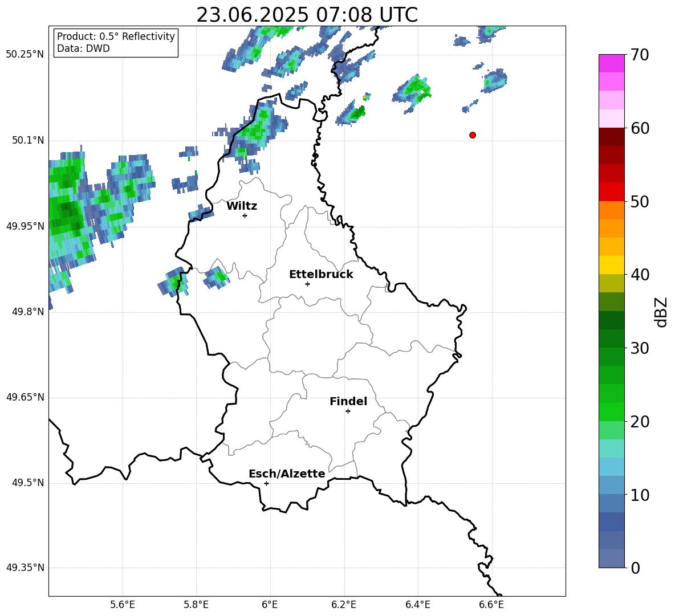
Task: Click the 20 colorbar tick label
Action: click(x=640, y=422)
